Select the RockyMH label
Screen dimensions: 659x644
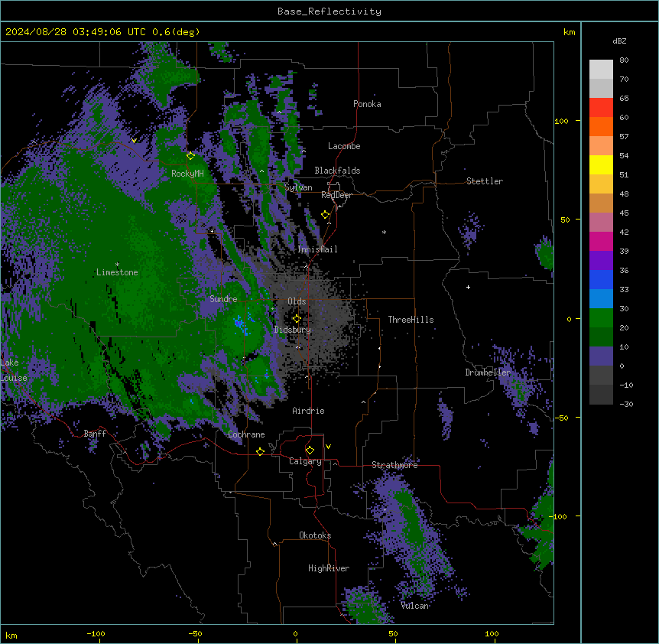(x=187, y=174)
